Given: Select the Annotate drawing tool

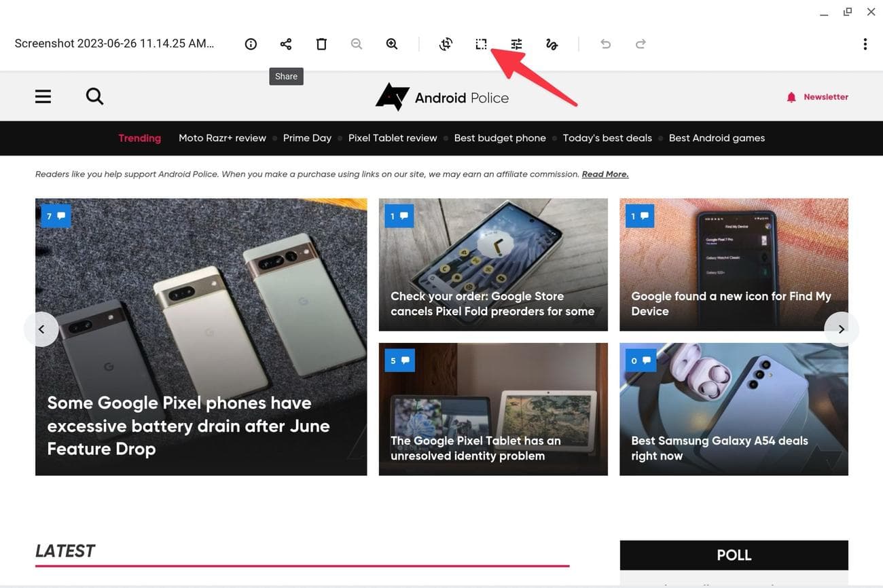Looking at the screenshot, I should pyautogui.click(x=552, y=44).
